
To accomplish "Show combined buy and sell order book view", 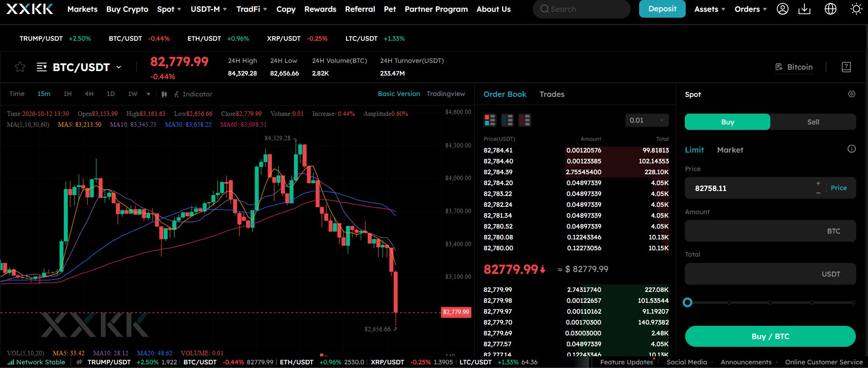I will point(490,120).
